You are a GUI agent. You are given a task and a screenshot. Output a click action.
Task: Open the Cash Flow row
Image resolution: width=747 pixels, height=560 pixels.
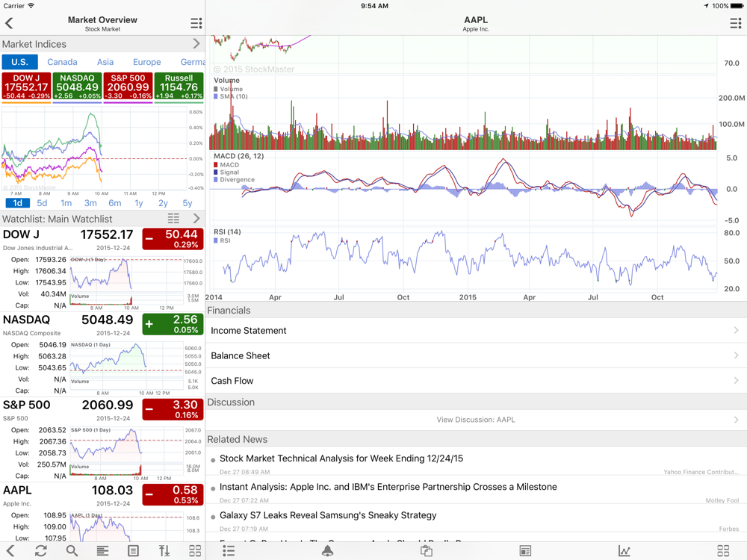(476, 381)
